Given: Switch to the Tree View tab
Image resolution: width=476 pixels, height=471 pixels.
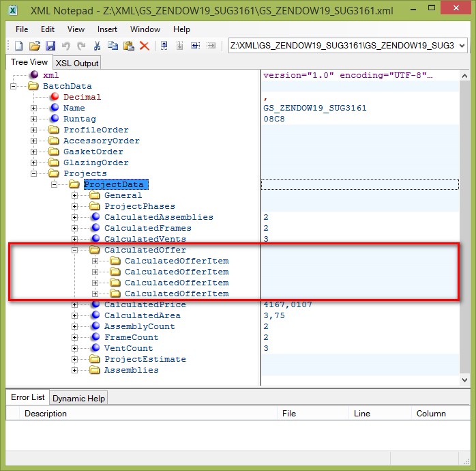Looking at the screenshot, I should 29,62.
